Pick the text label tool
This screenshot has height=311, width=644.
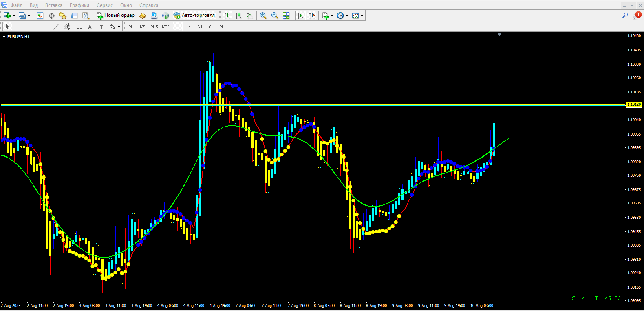[x=90, y=27]
